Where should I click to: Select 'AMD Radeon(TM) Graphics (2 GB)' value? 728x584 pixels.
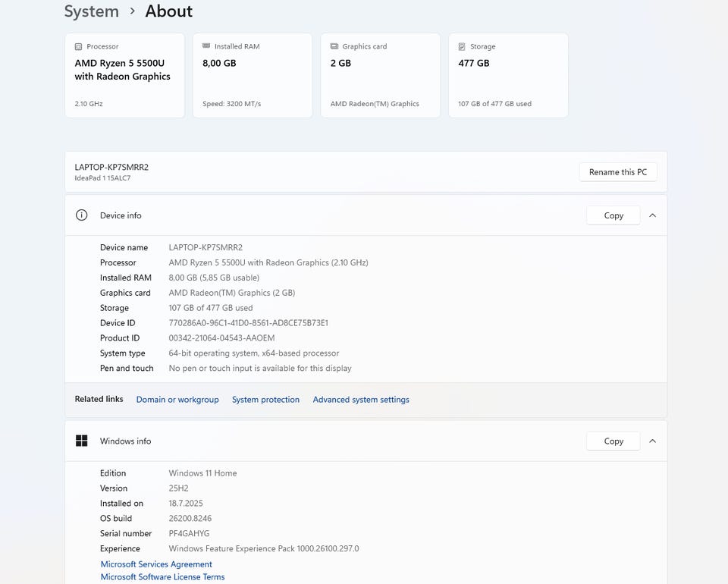point(232,293)
